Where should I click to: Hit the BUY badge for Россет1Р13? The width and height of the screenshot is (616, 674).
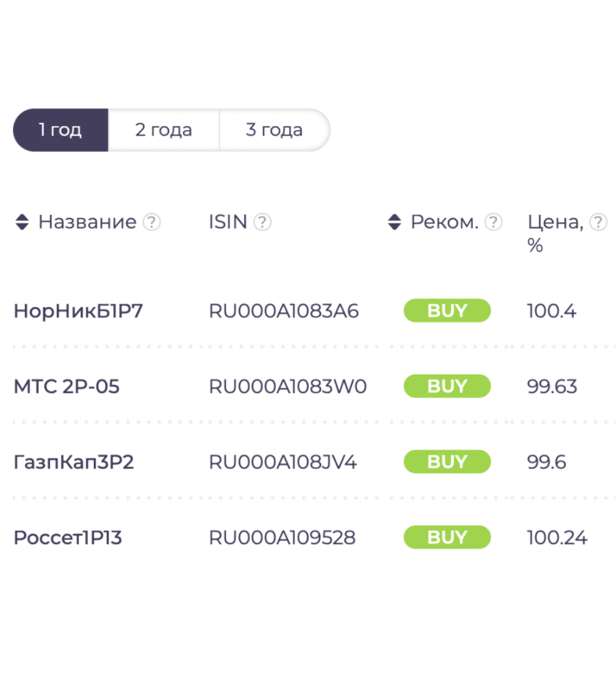(447, 537)
